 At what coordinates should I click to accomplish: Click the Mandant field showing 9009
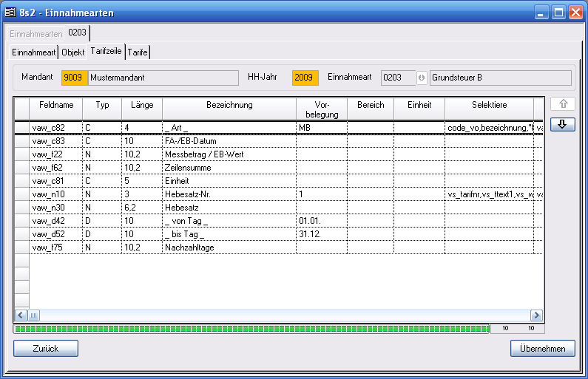[74, 78]
